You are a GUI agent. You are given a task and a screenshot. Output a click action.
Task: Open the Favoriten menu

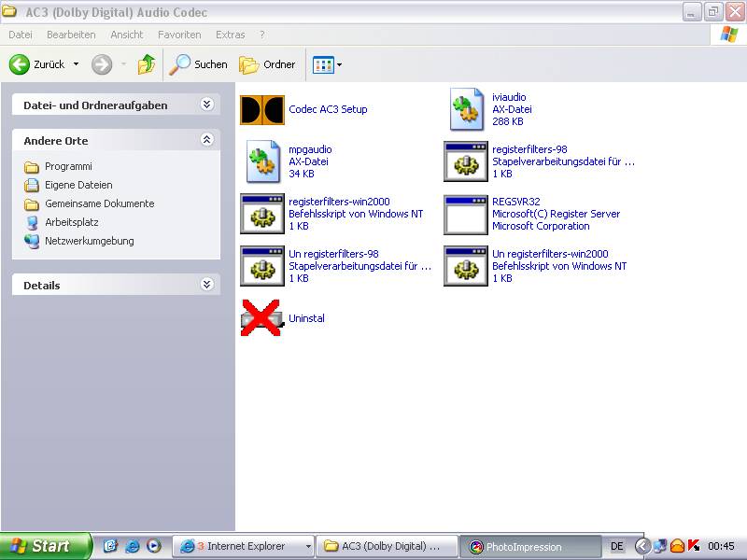179,35
